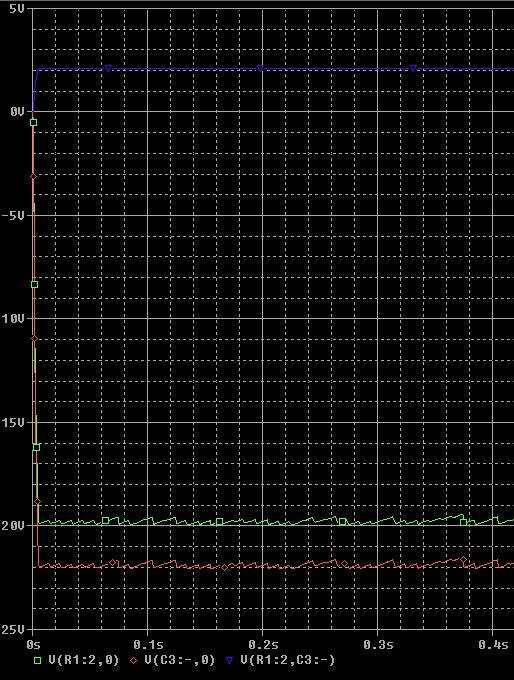Click the 0.2s label on the time axis
The width and height of the screenshot is (514, 680).
pyautogui.click(x=263, y=644)
